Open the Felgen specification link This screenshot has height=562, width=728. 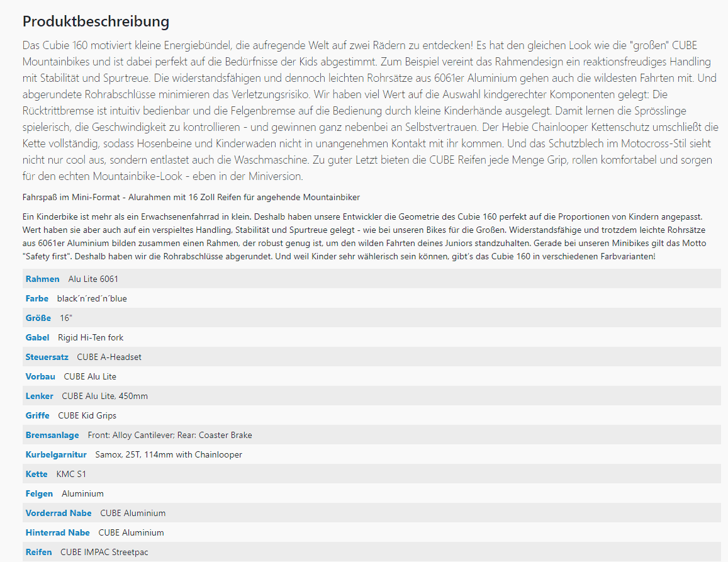click(39, 493)
